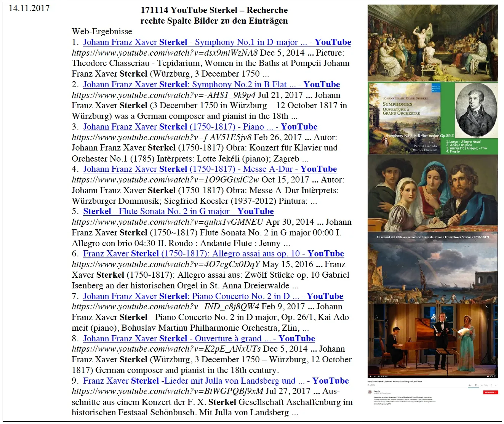Open Piano Concerto No. 2 in D link
Image resolution: width=504 pixels, height=424 pixels.
click(x=213, y=296)
